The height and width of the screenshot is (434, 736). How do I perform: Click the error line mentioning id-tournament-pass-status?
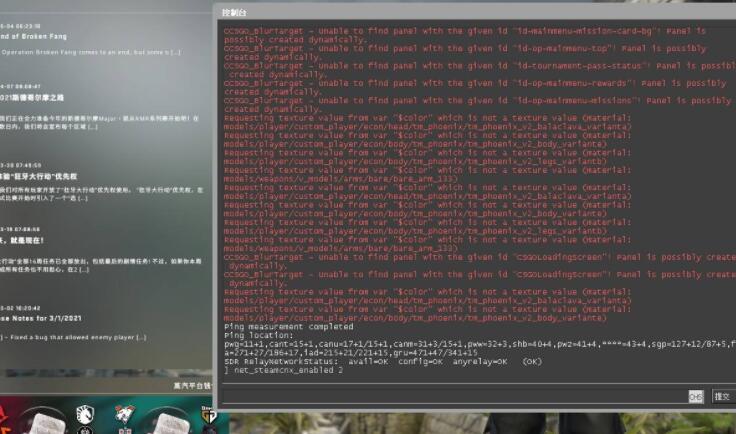tap(480, 70)
